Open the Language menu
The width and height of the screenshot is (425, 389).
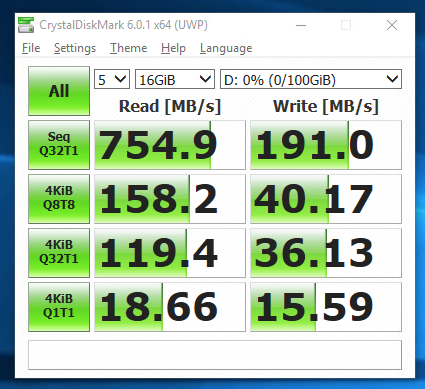[x=226, y=48]
